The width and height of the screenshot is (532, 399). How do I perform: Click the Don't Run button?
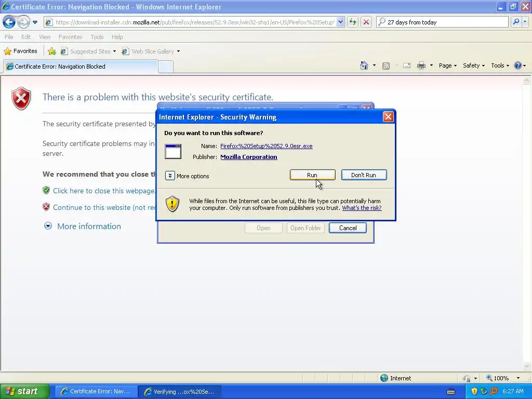[364, 175]
